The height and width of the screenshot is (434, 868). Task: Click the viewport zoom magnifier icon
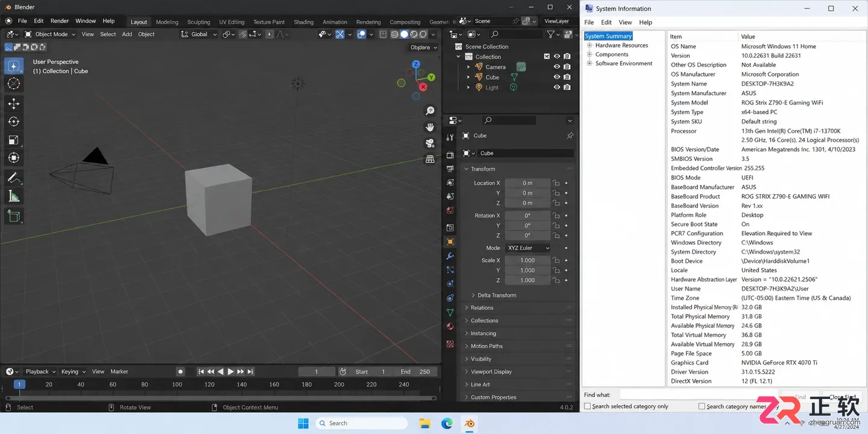[x=430, y=111]
